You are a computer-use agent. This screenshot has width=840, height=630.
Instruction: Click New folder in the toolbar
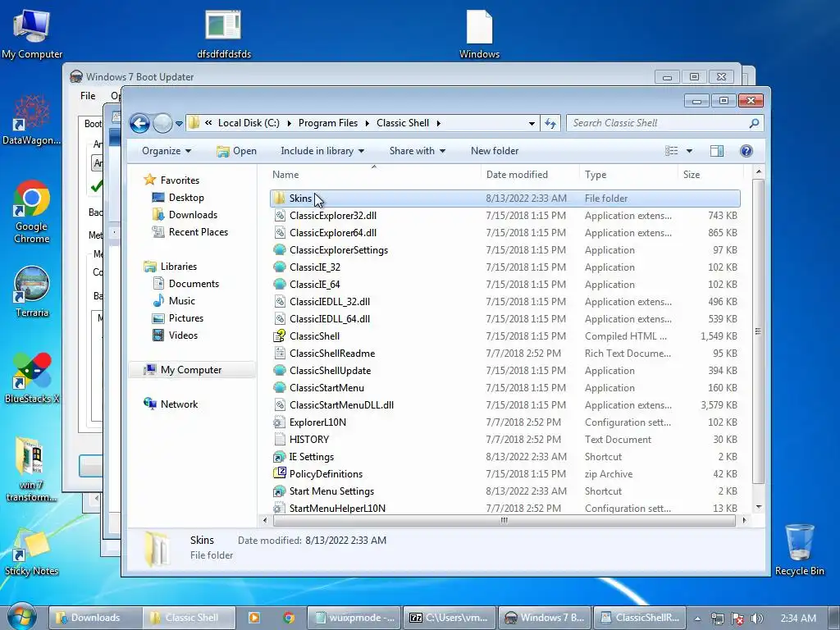[x=495, y=151]
